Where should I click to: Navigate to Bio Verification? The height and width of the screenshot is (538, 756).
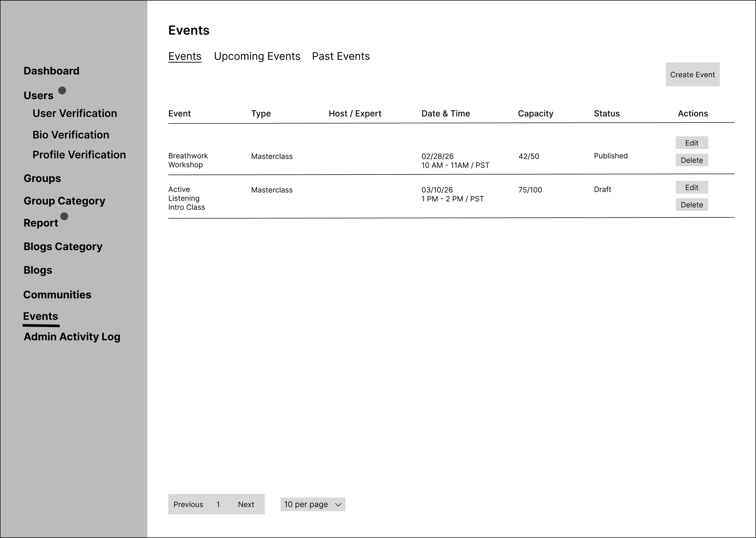click(x=70, y=135)
